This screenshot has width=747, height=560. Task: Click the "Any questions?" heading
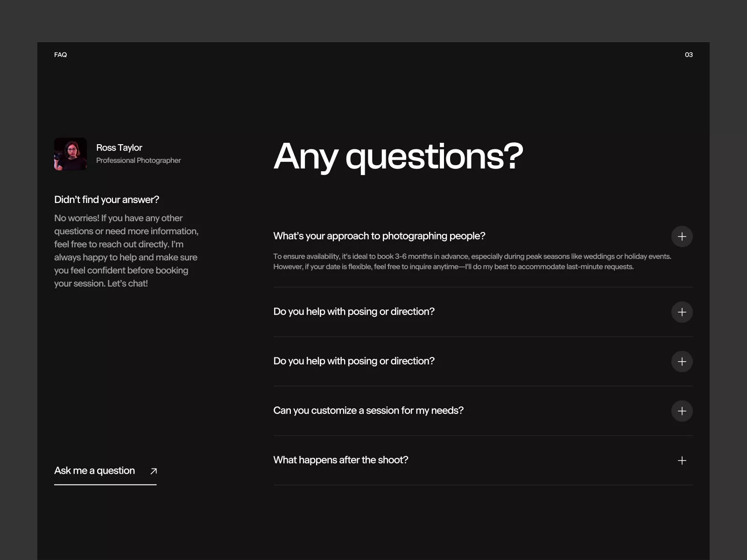398,157
